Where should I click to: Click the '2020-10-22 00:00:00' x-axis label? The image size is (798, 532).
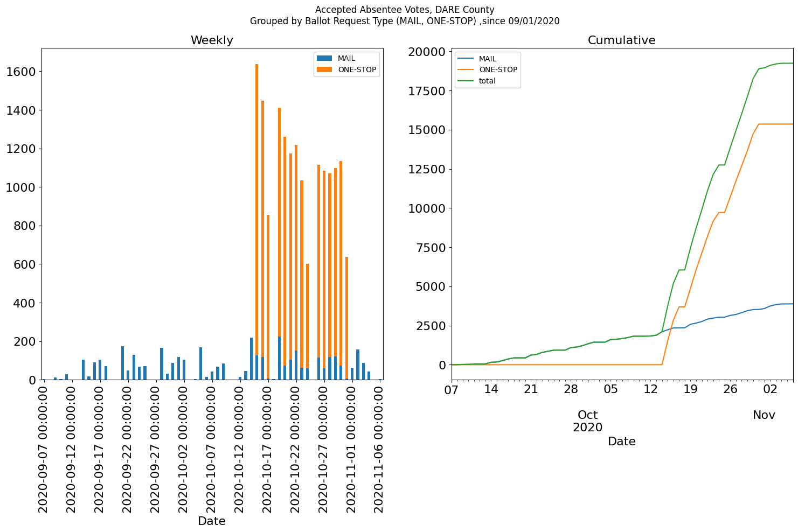[296, 448]
